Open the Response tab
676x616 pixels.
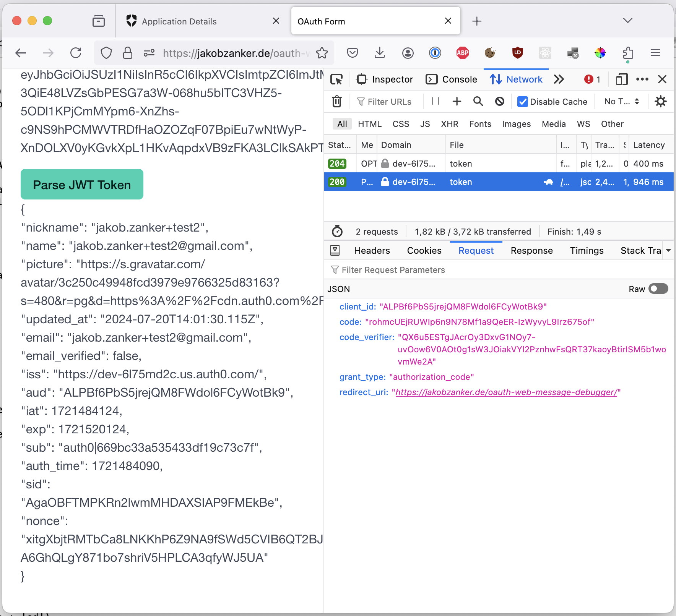point(531,251)
